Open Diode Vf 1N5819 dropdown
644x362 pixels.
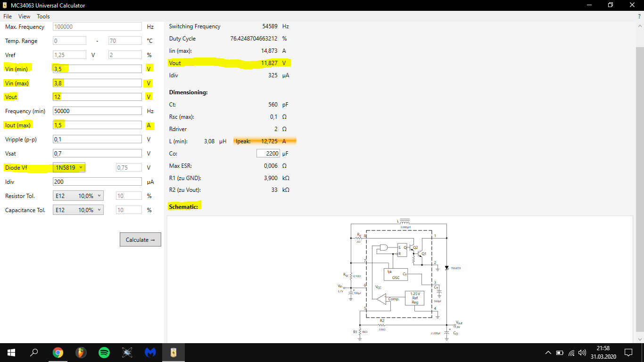[x=69, y=167]
